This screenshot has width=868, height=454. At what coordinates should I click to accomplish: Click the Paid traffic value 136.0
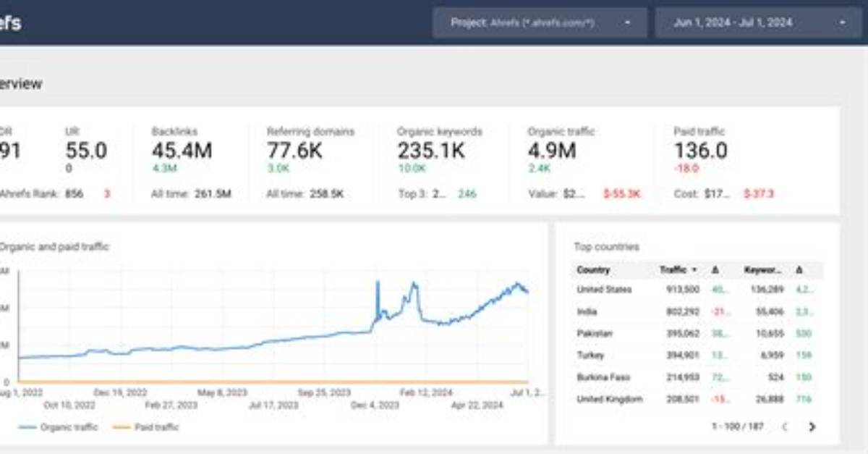(701, 151)
